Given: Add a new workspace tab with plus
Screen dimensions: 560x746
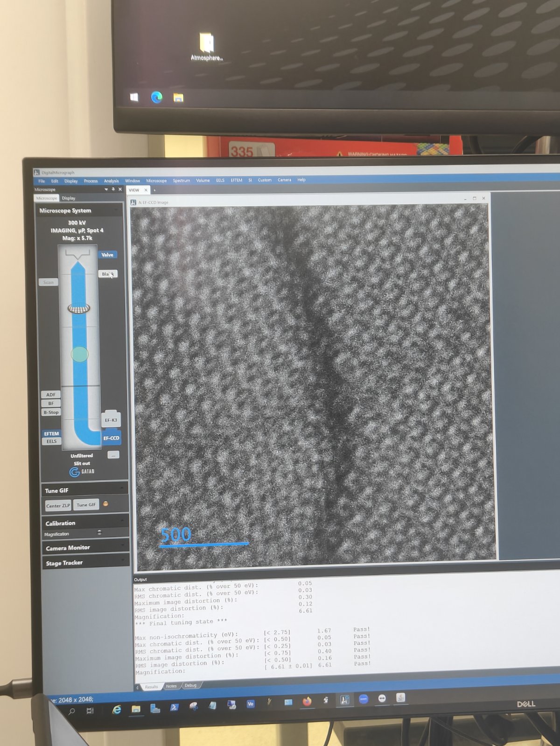Looking at the screenshot, I should tap(154, 190).
